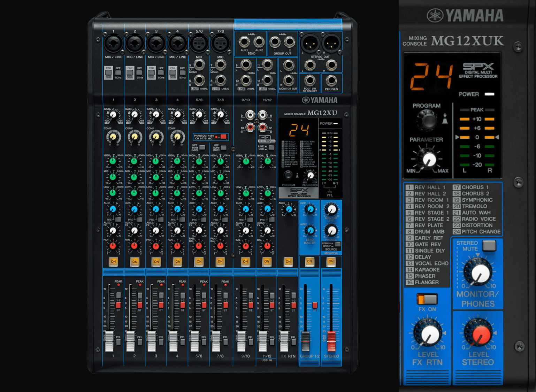Click the MONITOR/PHONES knob in the close-up
This screenshot has height=392, width=536.
(x=480, y=273)
